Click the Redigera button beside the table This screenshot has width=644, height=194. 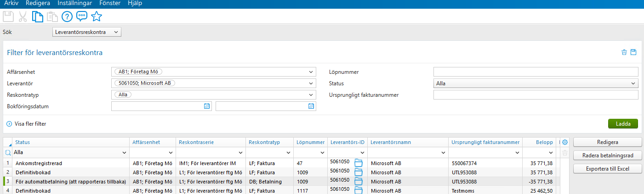coord(607,142)
